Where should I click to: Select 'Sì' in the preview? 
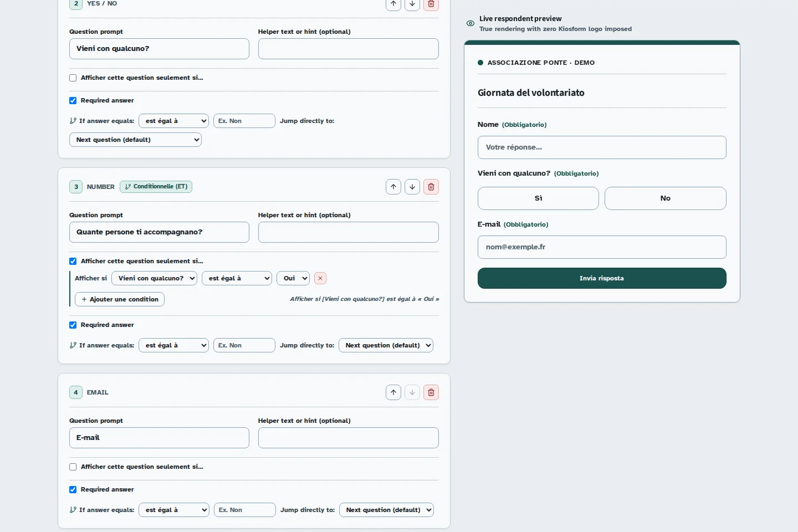click(x=538, y=198)
